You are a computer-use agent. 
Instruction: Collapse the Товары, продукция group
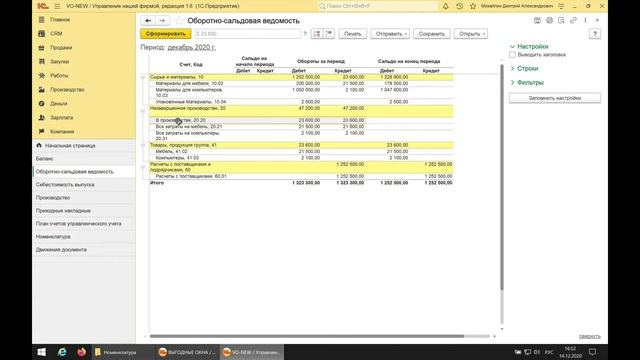point(143,145)
